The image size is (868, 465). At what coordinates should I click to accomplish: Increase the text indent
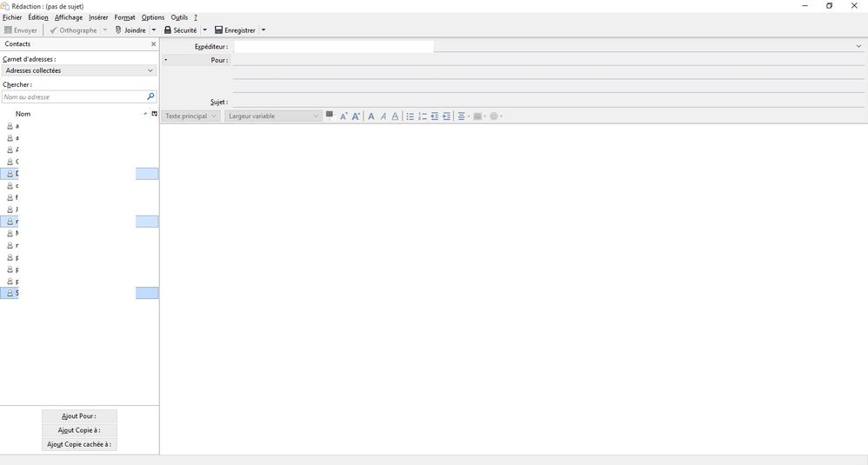[x=447, y=116]
